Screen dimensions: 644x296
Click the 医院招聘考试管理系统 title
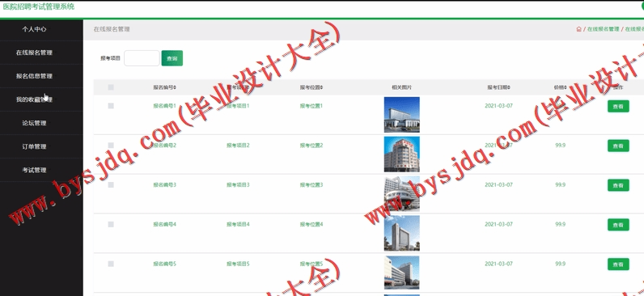pos(39,6)
